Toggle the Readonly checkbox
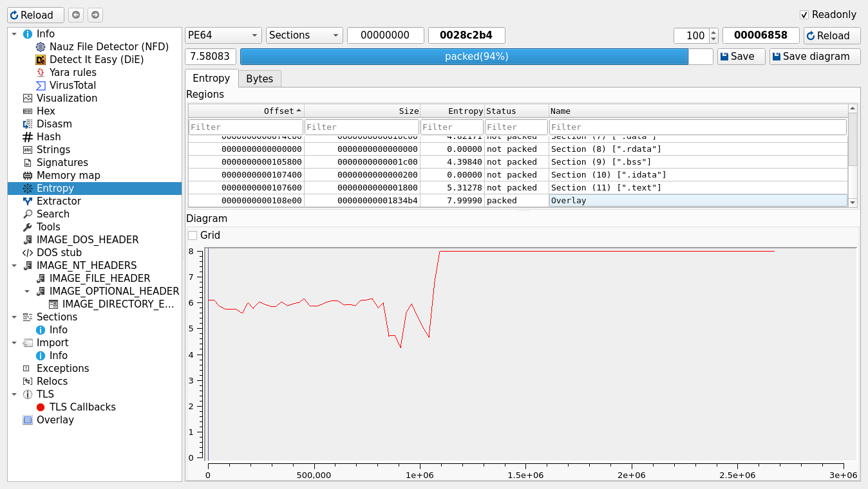The image size is (868, 489). 804,15
